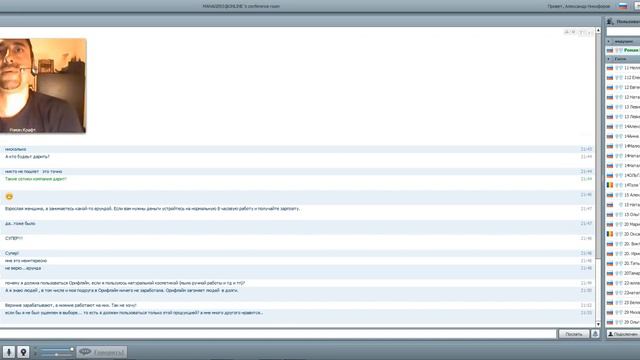
Task: Select user 20Панар in the guest list
Action: (623, 273)
